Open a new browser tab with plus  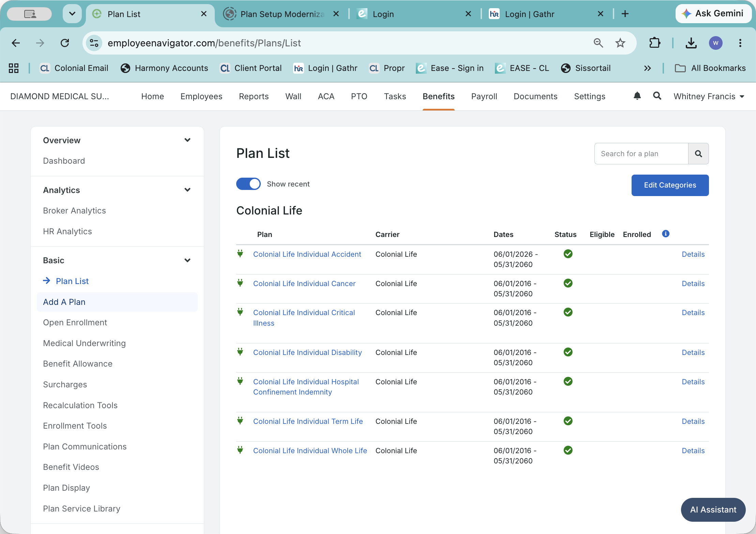pos(625,14)
